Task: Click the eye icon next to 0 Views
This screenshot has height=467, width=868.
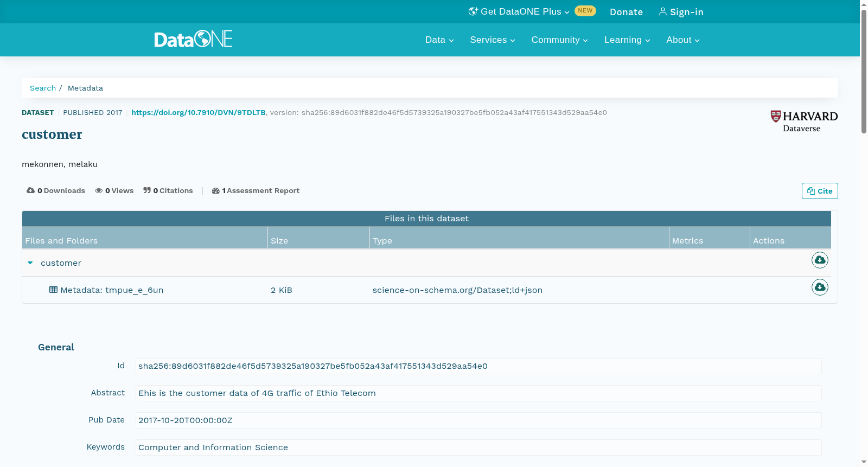Action: click(99, 190)
